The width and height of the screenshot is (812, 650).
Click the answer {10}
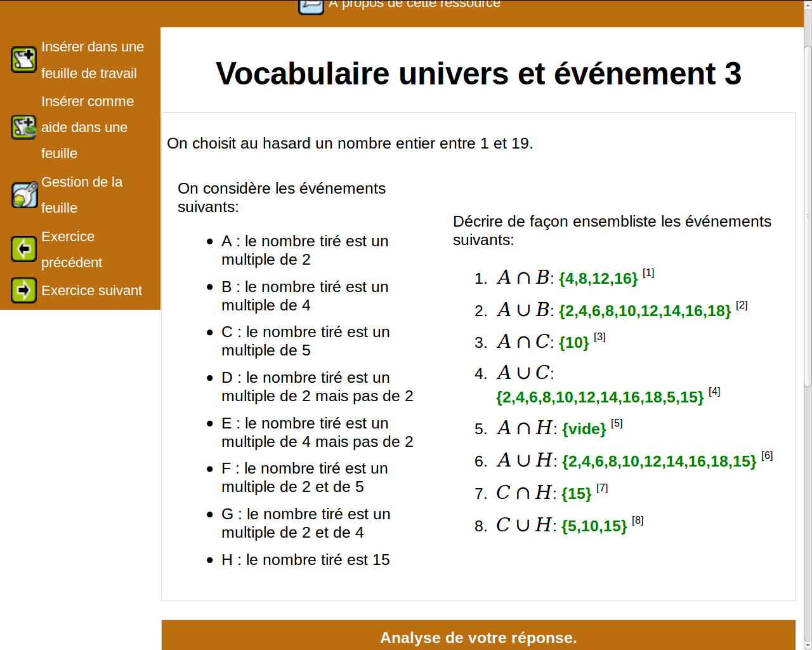574,343
